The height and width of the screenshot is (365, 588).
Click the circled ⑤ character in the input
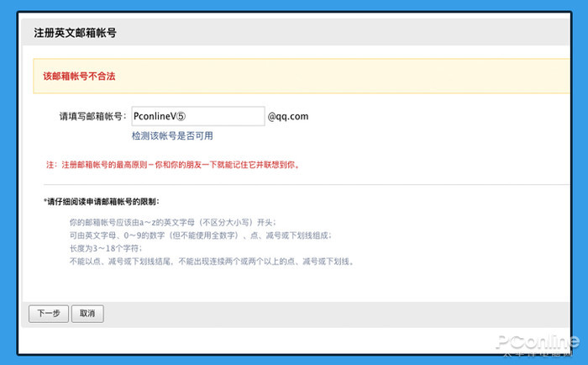(x=190, y=117)
